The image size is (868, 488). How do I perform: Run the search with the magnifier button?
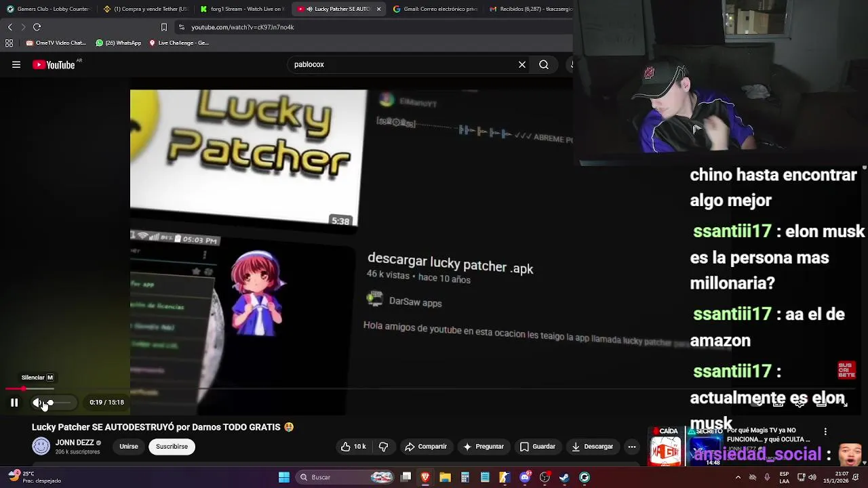coord(544,64)
